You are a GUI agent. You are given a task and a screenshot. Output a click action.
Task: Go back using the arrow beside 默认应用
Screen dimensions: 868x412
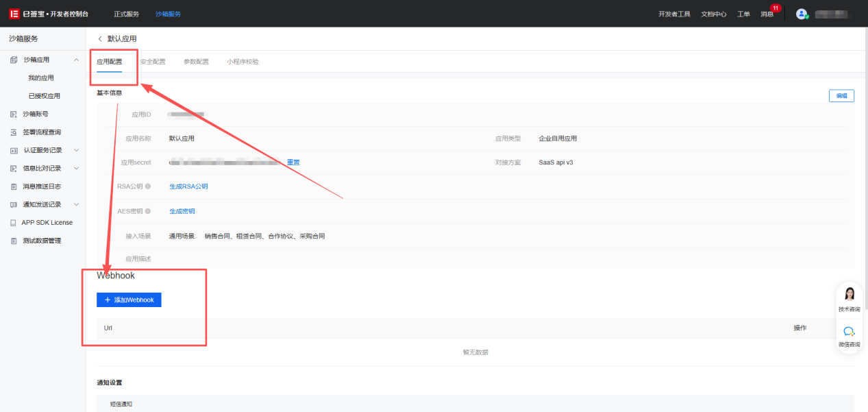100,39
